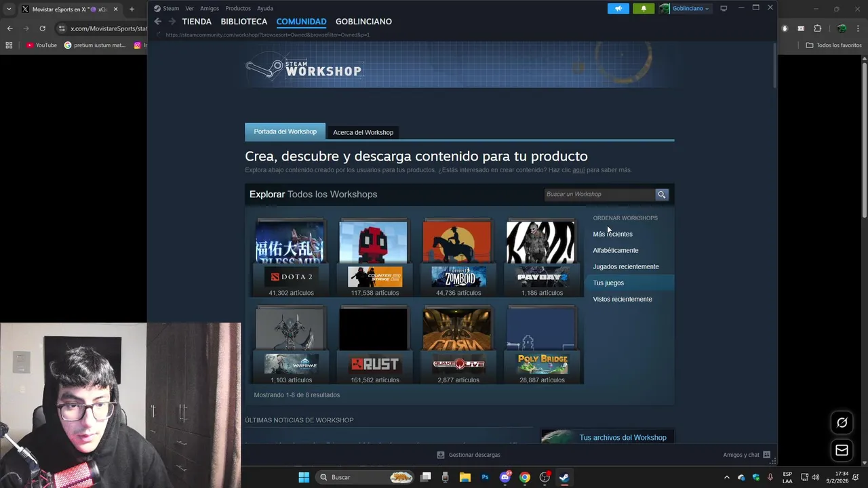Open the volume tray control

(x=815, y=477)
